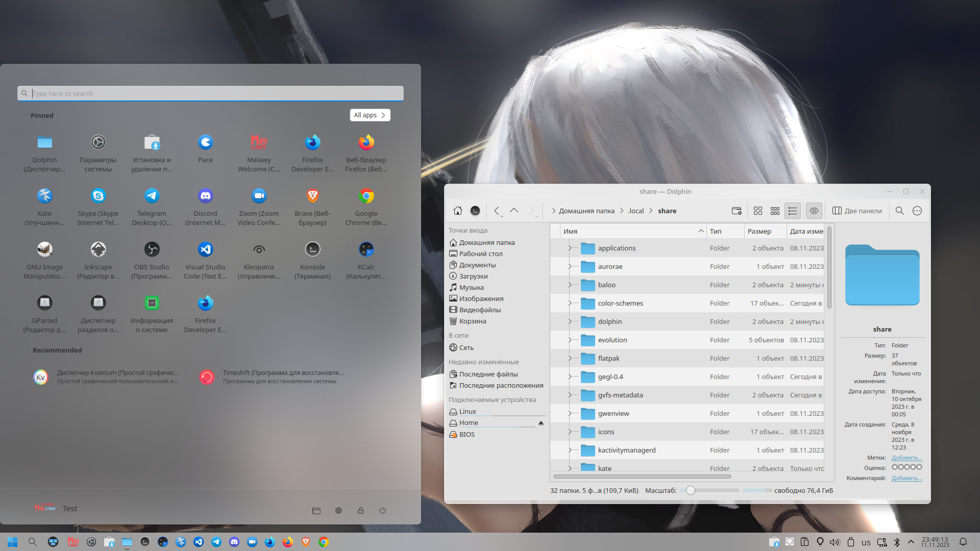Launch OBS Studio from pinned apps

pos(152,249)
